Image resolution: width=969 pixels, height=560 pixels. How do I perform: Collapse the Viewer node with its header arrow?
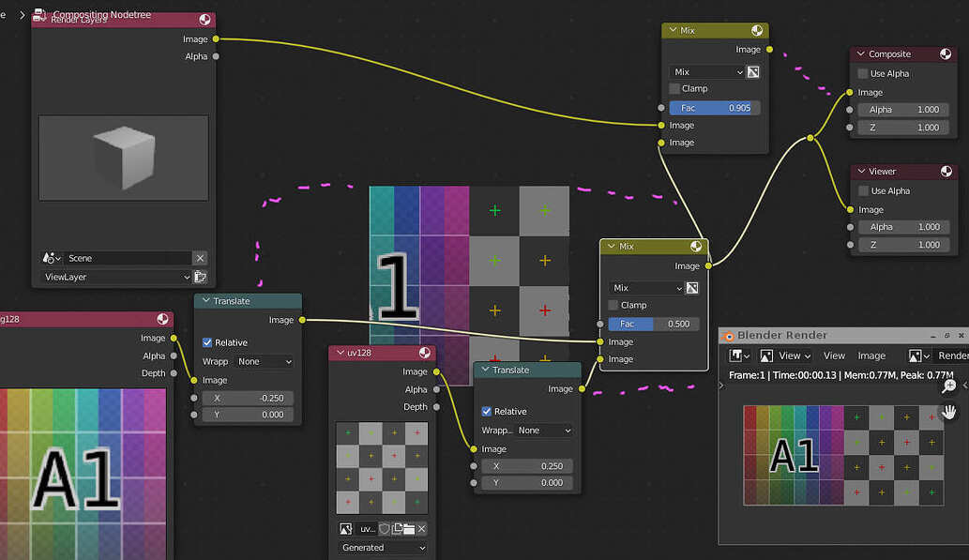[x=861, y=172]
